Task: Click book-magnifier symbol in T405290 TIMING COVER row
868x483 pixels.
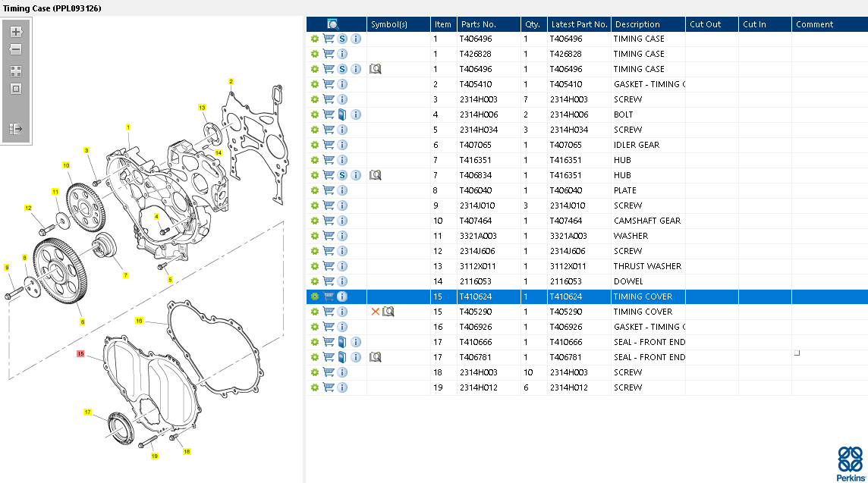Action: [x=388, y=312]
